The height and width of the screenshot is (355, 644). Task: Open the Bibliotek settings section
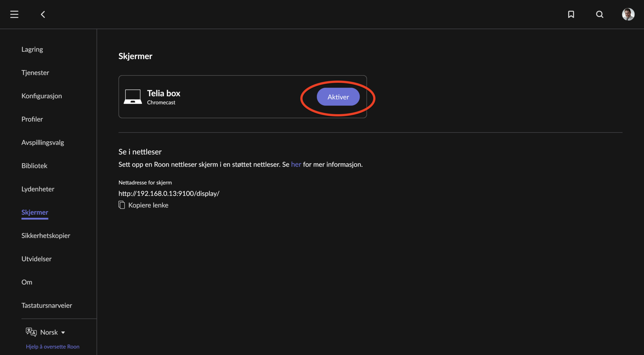pyautogui.click(x=34, y=166)
